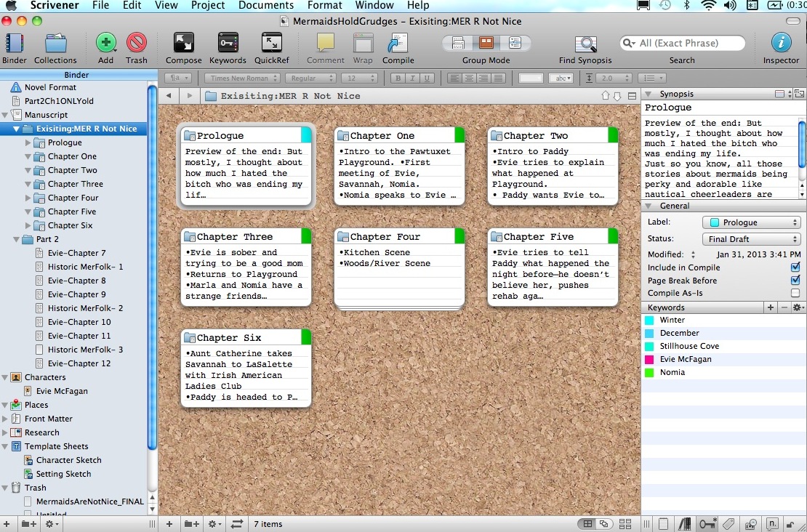This screenshot has height=532, width=807.
Task: Collapse the Synopsis section
Action: tap(649, 94)
